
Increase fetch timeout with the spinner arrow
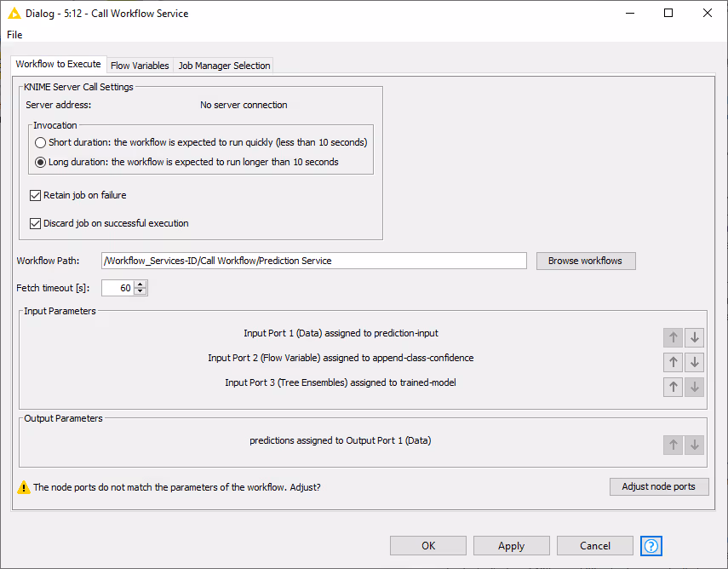[x=141, y=284]
